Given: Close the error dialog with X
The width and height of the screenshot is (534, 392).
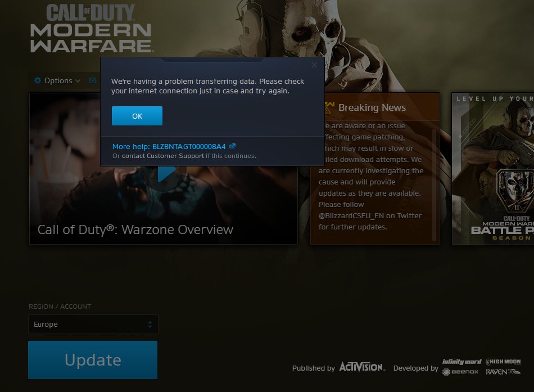Looking at the screenshot, I should [314, 65].
